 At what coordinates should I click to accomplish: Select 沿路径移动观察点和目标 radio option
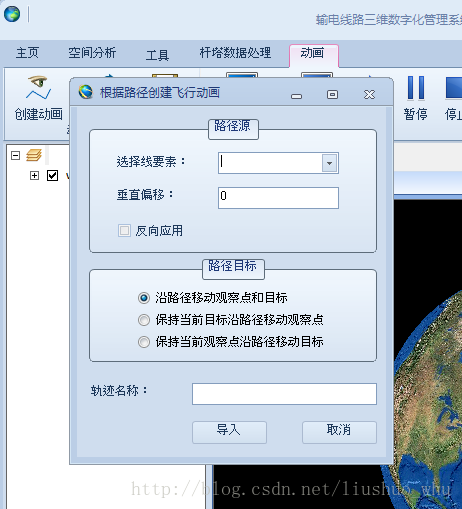pyautogui.click(x=144, y=298)
